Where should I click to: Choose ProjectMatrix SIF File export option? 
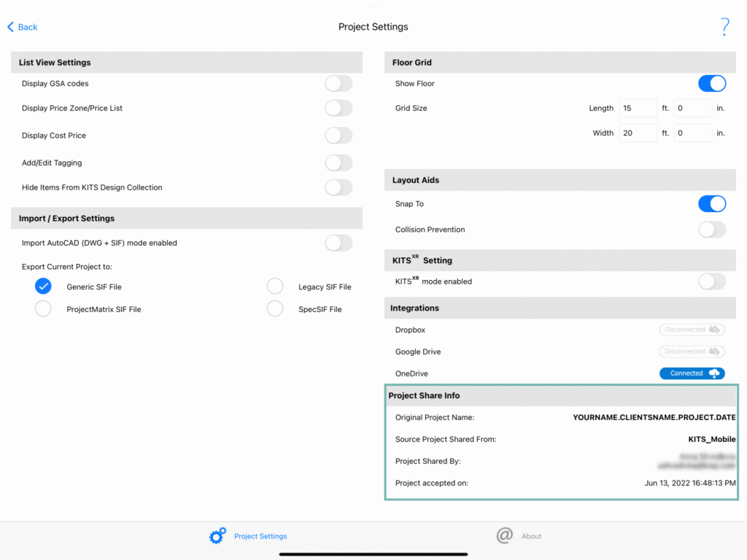point(43,308)
